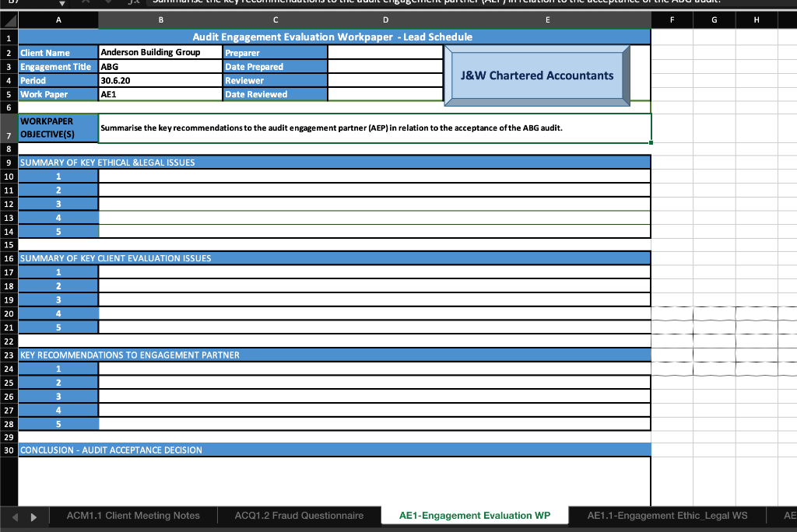Go to the next sheet with the right arrow

tap(33, 517)
